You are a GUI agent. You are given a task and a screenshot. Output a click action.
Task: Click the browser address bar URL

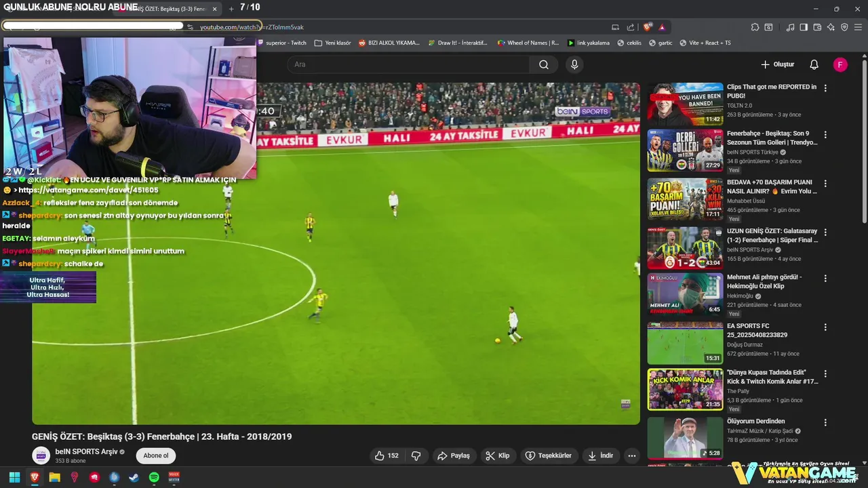252,27
